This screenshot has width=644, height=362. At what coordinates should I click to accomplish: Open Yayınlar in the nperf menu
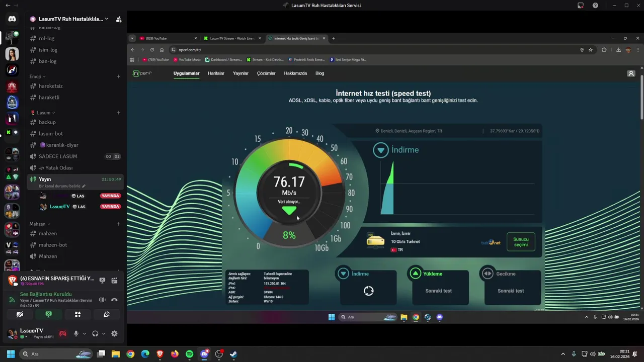point(240,73)
